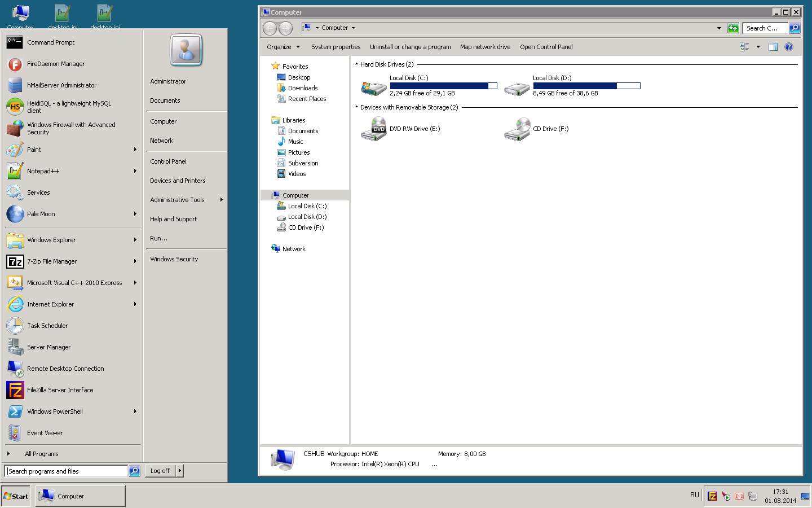The height and width of the screenshot is (508, 812).
Task: Open Windows Firewall with Advanced Security icon
Action: tap(15, 128)
